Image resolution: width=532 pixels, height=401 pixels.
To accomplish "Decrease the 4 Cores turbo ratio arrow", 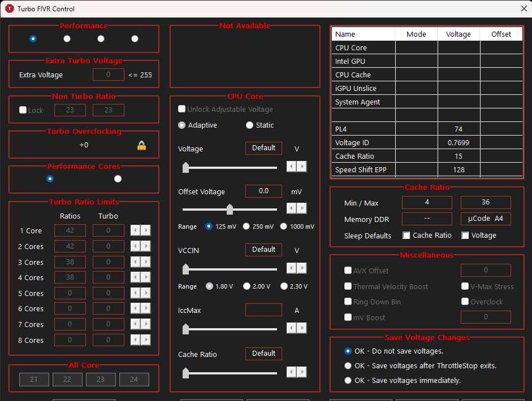I will 135,277.
